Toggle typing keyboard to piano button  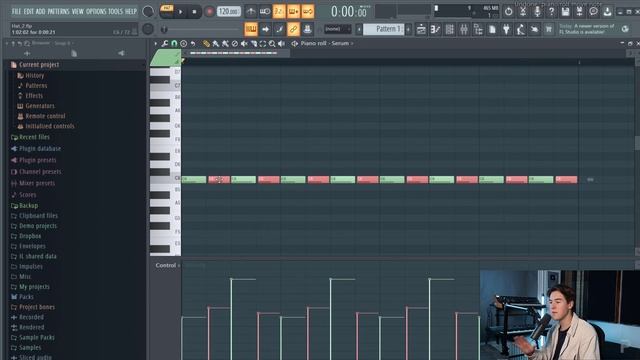pos(251,29)
